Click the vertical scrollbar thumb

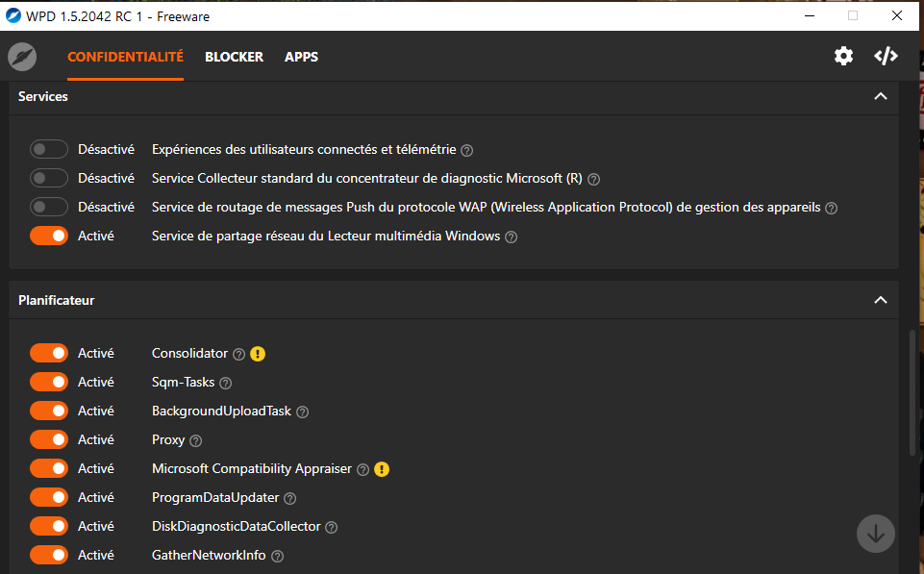pos(912,392)
